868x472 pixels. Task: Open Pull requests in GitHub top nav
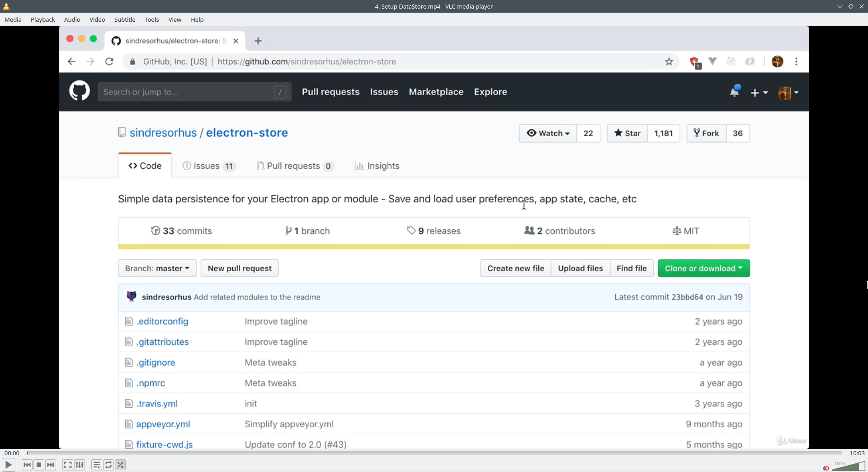pyautogui.click(x=331, y=92)
